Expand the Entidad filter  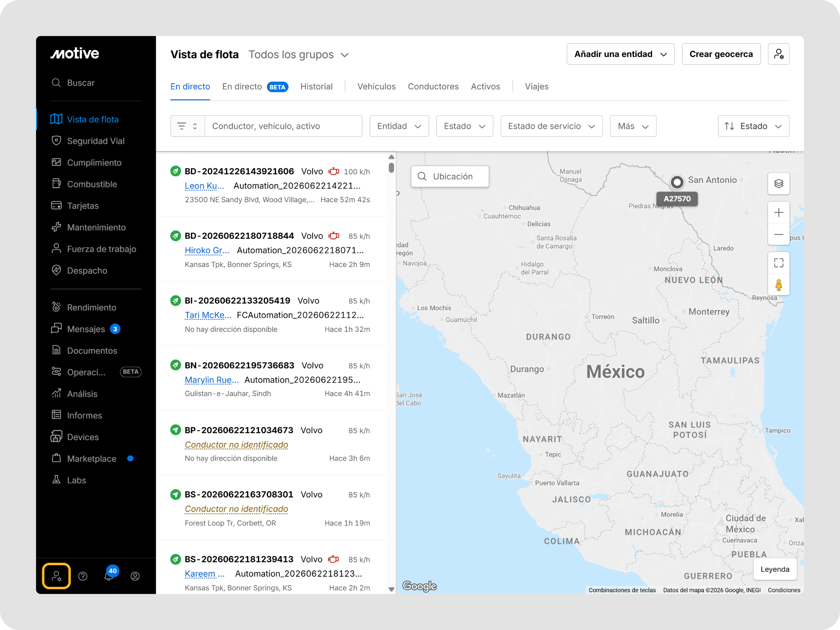(399, 126)
